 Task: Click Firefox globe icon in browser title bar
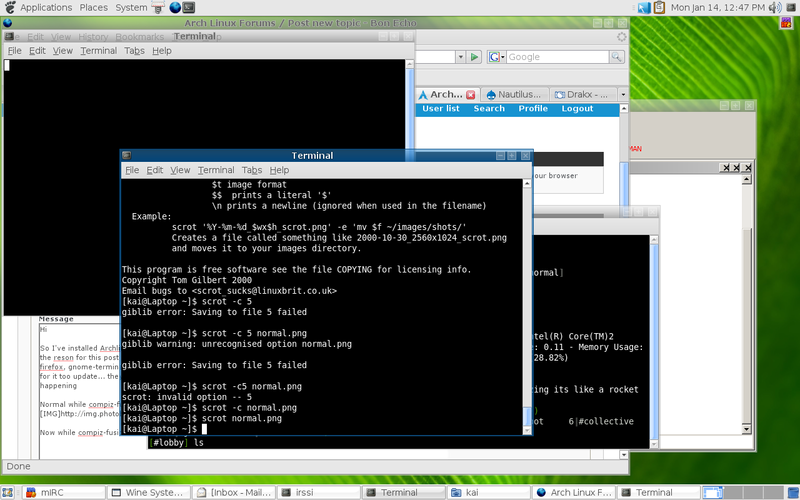point(7,22)
